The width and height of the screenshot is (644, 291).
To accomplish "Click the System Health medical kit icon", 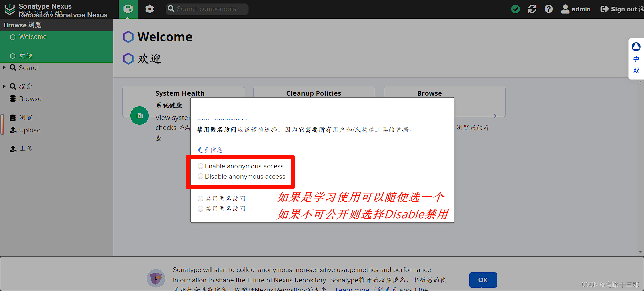I will [140, 116].
